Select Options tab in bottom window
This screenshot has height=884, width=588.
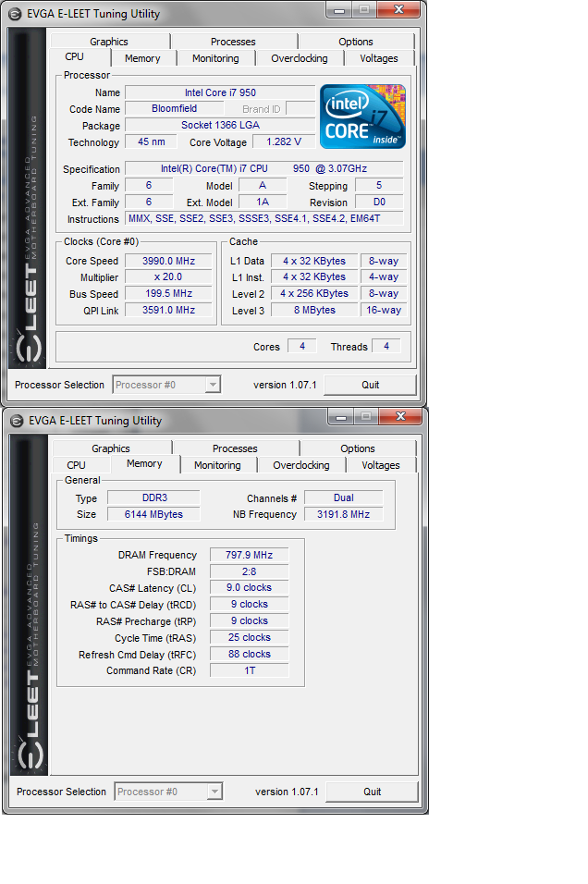click(x=358, y=448)
